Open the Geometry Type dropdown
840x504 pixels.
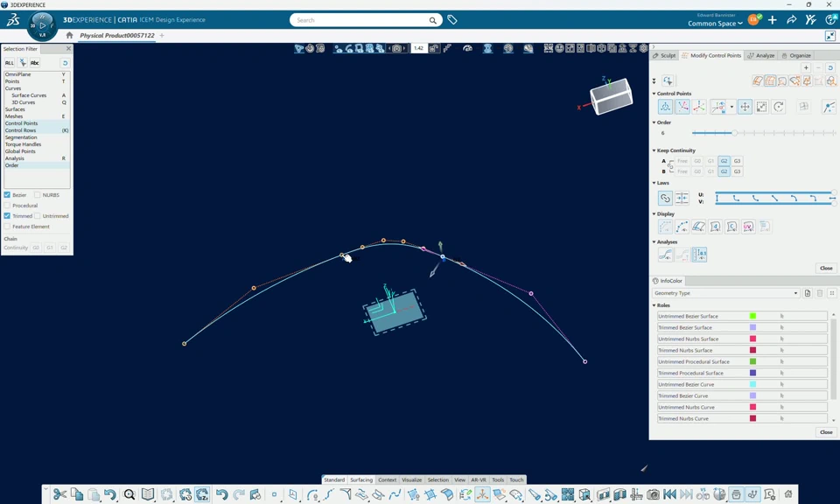(x=725, y=293)
